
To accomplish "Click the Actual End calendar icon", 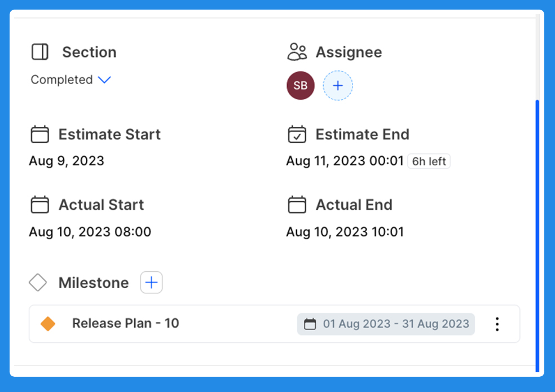I will [297, 205].
